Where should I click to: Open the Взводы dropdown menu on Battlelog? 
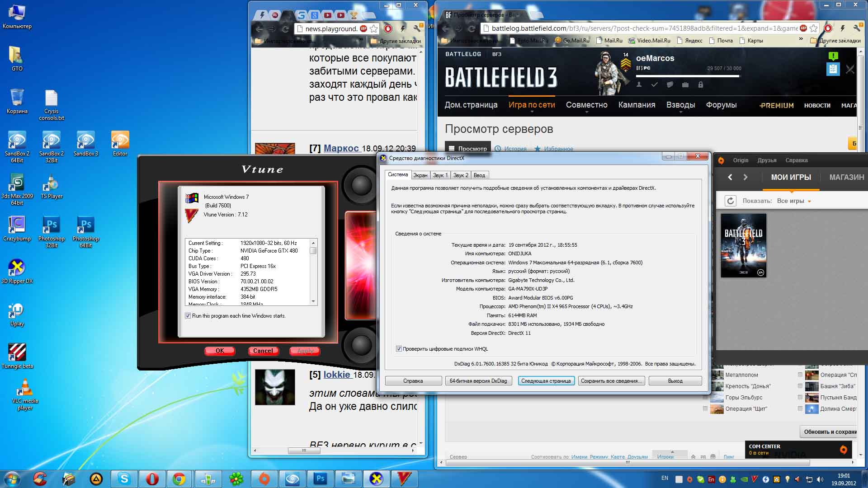click(x=680, y=105)
